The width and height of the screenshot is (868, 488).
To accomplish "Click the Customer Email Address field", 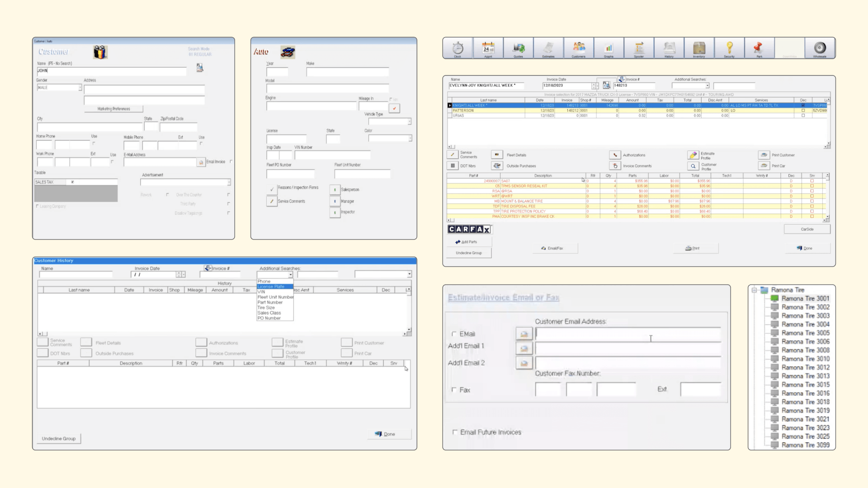I will [x=627, y=334].
